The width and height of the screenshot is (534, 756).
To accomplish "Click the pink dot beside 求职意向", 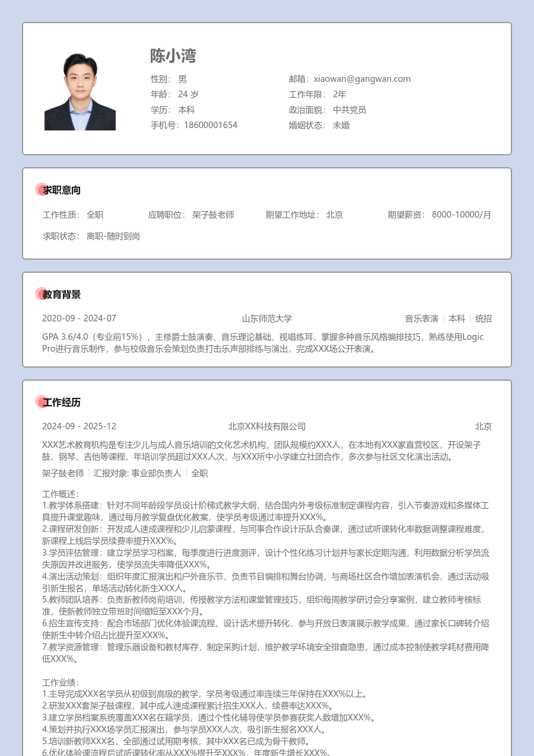I will pyautogui.click(x=40, y=190).
